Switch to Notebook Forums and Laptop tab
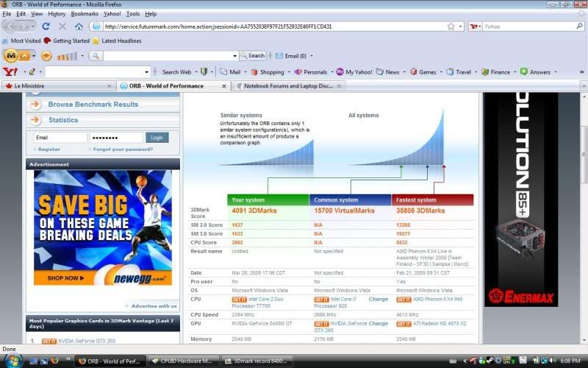Viewport: 588px width, 368px height. tap(288, 86)
